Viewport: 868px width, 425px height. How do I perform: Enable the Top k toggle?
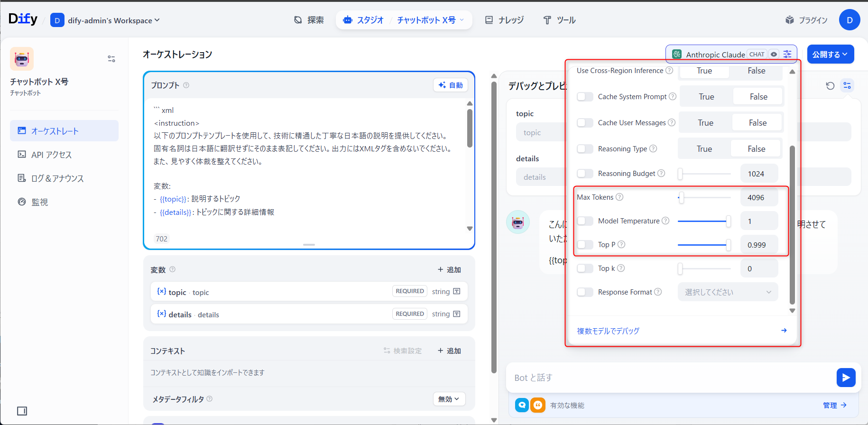click(585, 268)
